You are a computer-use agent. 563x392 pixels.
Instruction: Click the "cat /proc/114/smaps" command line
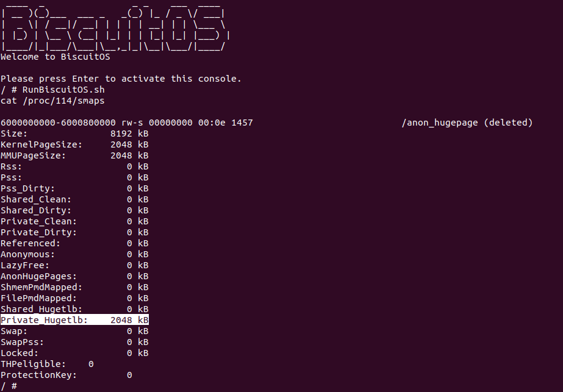coord(52,101)
